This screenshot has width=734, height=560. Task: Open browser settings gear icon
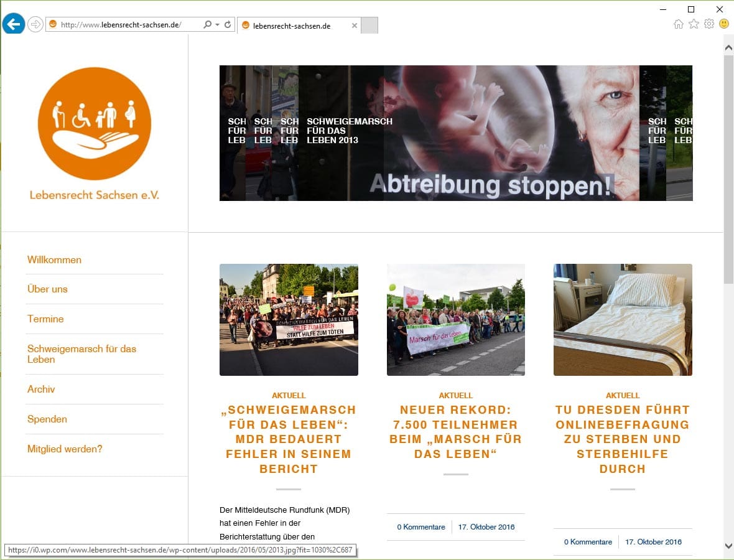709,24
